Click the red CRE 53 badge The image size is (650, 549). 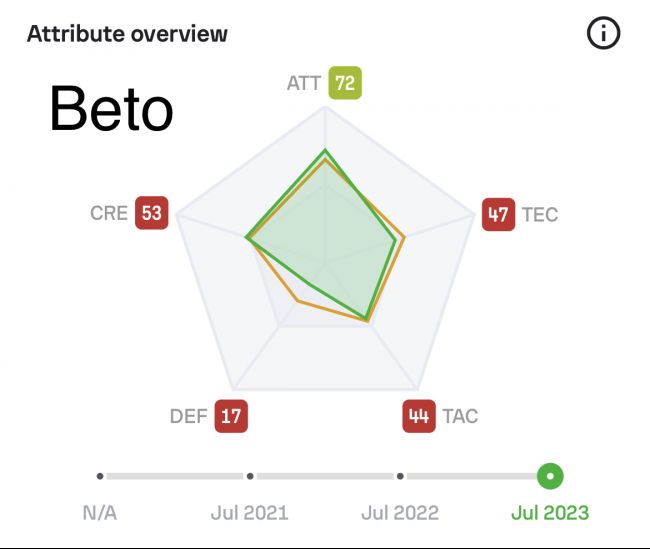152,213
